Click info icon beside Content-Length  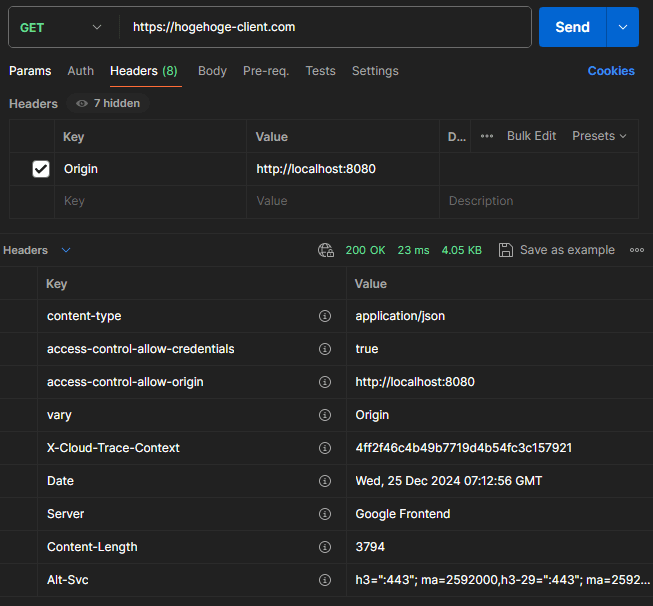[x=325, y=547]
